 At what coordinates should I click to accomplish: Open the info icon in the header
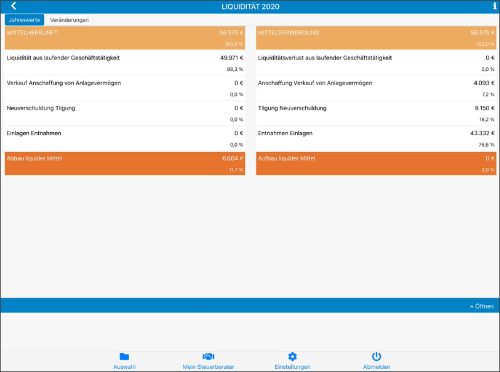coord(495,6)
